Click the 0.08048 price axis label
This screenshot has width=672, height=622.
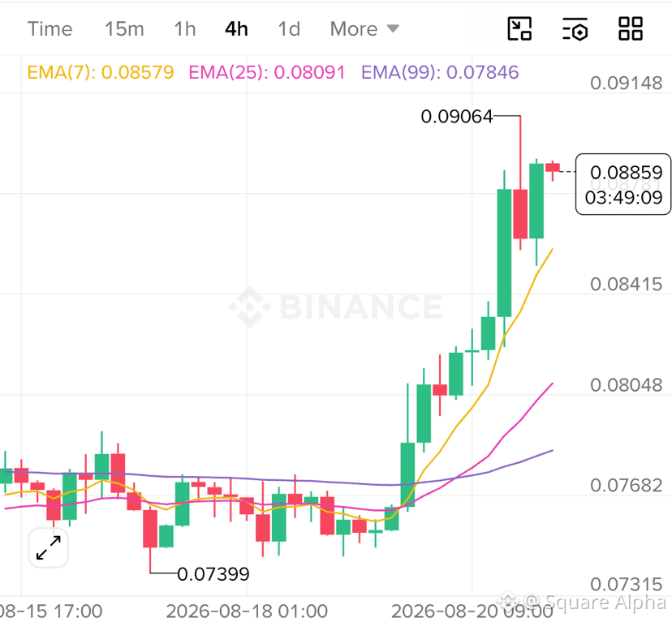pos(626,385)
